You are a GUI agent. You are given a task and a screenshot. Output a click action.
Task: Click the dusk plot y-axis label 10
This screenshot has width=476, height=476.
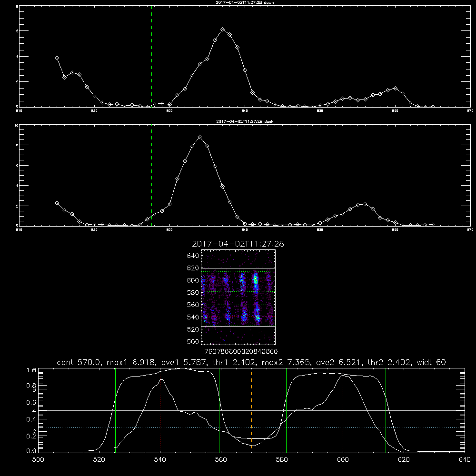[x=17, y=125]
